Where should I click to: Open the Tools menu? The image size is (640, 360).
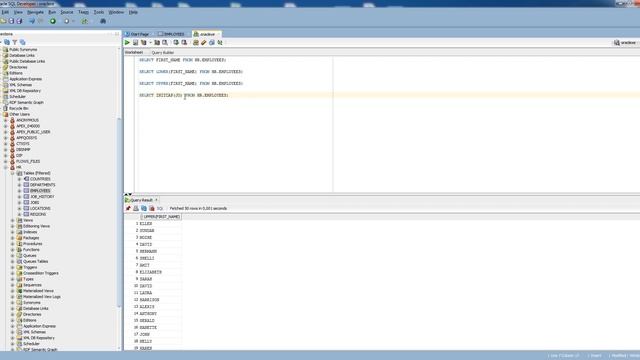pos(98,12)
